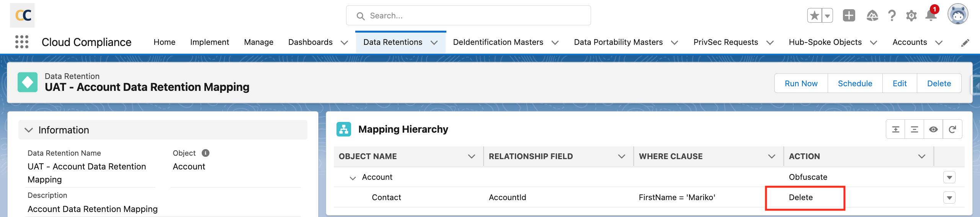Open the Object Name column menu

472,156
